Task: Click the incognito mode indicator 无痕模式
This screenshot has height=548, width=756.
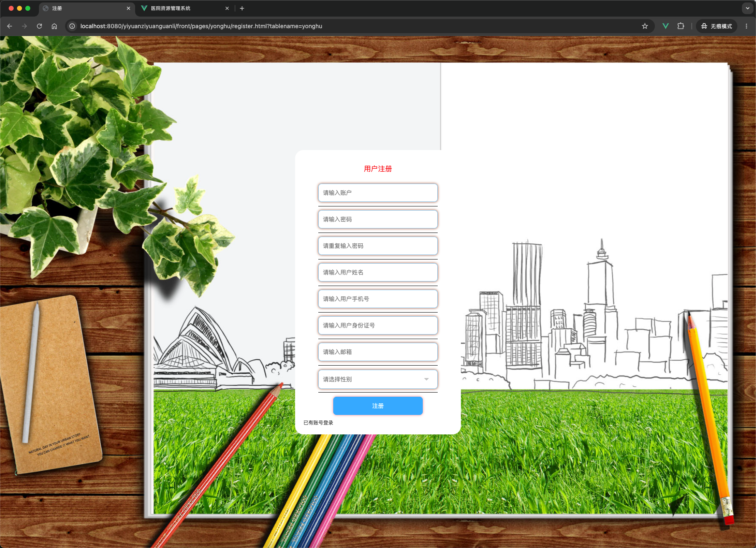Action: [x=717, y=26]
